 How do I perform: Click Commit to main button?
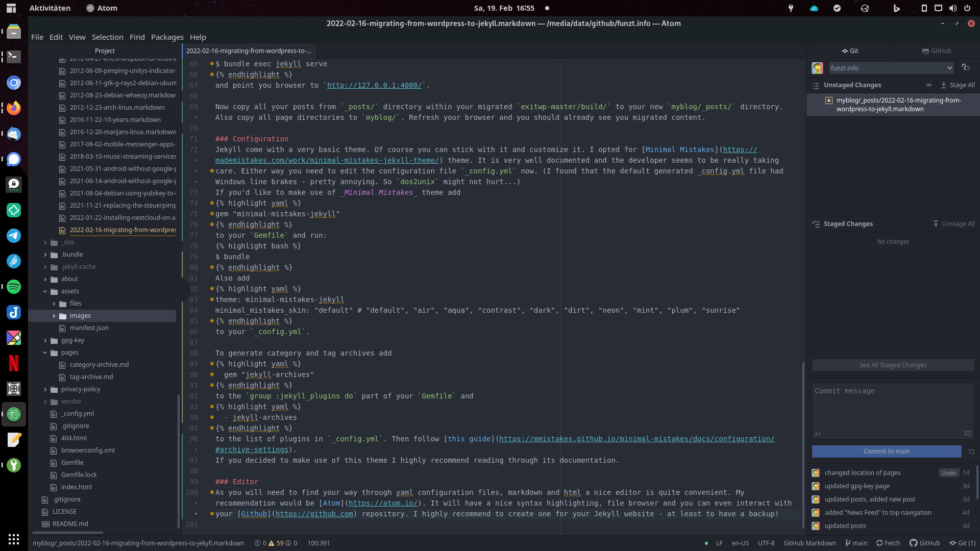pos(886,452)
